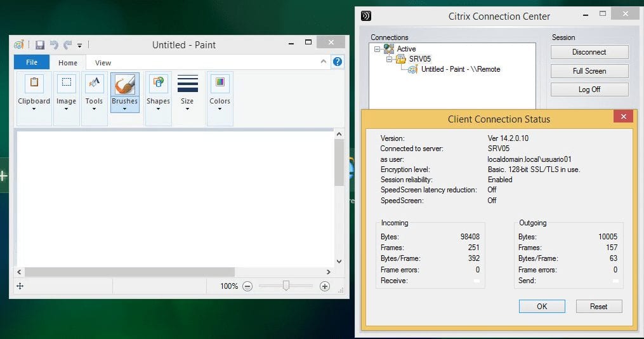Click the zoom out minus button in Paint
This screenshot has height=339, width=644.
247,286
